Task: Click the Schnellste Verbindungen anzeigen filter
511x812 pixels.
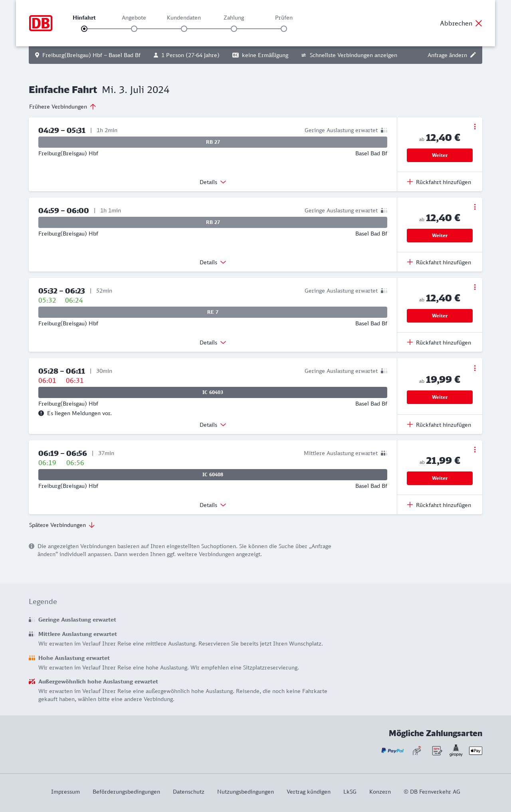Action: 349,55
